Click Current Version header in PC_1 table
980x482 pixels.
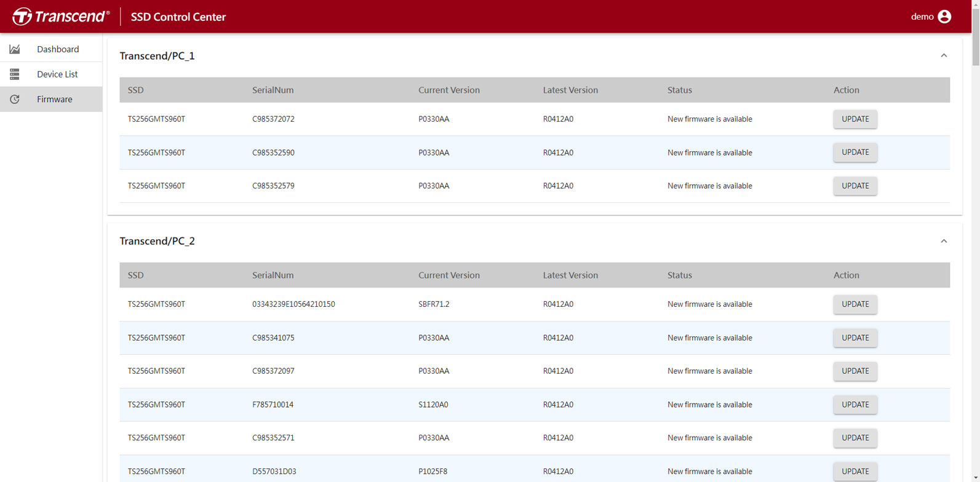[449, 90]
